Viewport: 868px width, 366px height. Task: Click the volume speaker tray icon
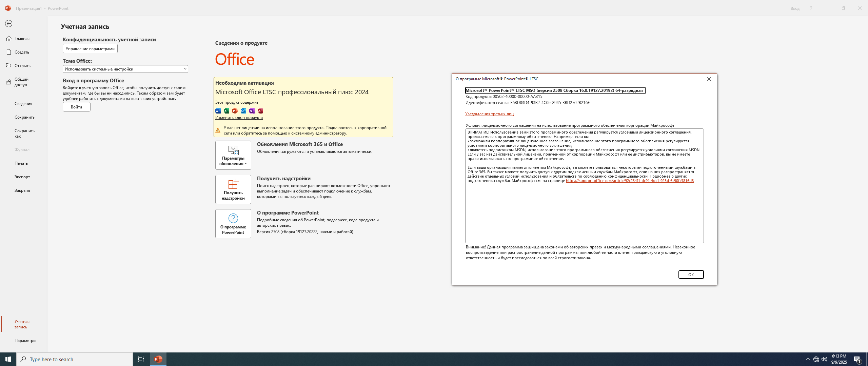(x=824, y=359)
